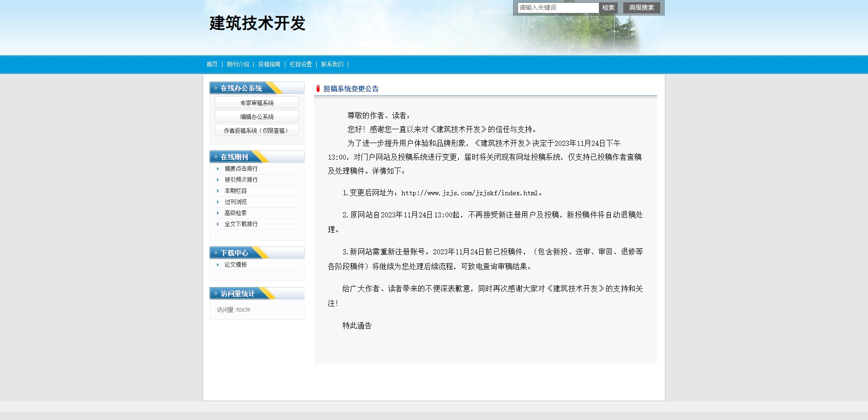
Task: Open 栏目设置 menu item
Action: point(301,65)
